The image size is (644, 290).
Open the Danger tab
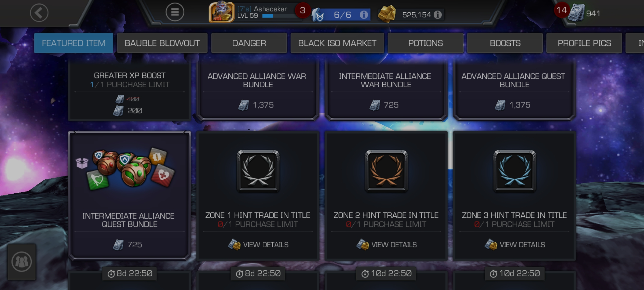249,43
